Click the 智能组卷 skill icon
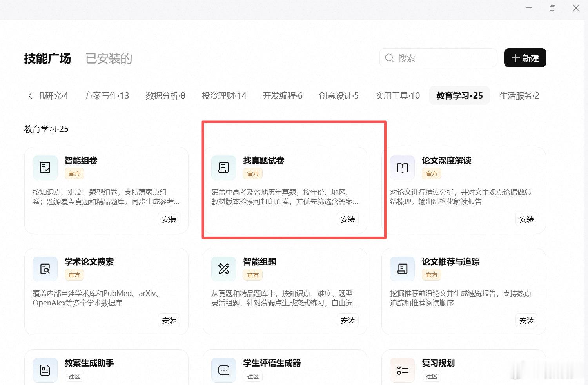Image resolution: width=588 pixels, height=385 pixels. click(x=45, y=168)
